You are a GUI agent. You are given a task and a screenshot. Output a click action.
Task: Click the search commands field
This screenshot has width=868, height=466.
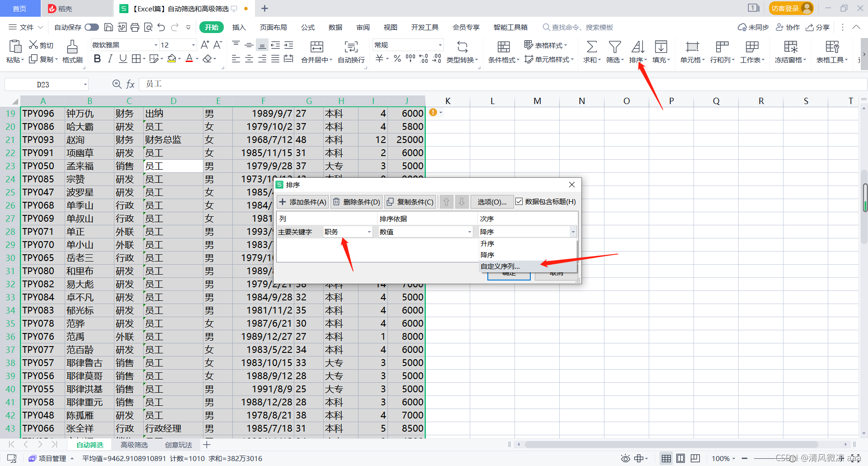(x=578, y=27)
